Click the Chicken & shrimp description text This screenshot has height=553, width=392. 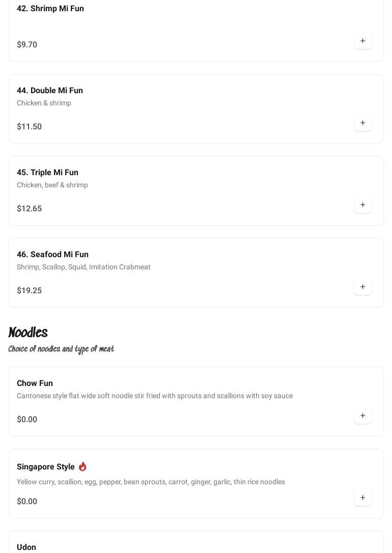click(x=44, y=103)
